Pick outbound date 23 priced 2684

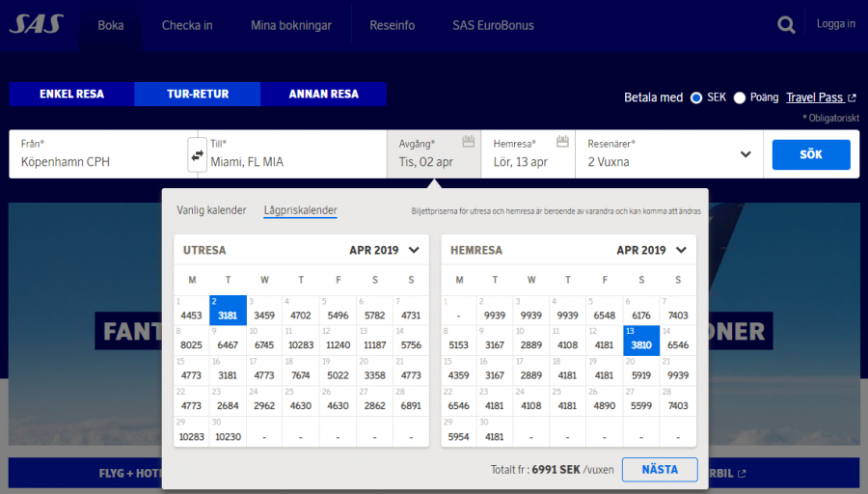pyautogui.click(x=228, y=399)
